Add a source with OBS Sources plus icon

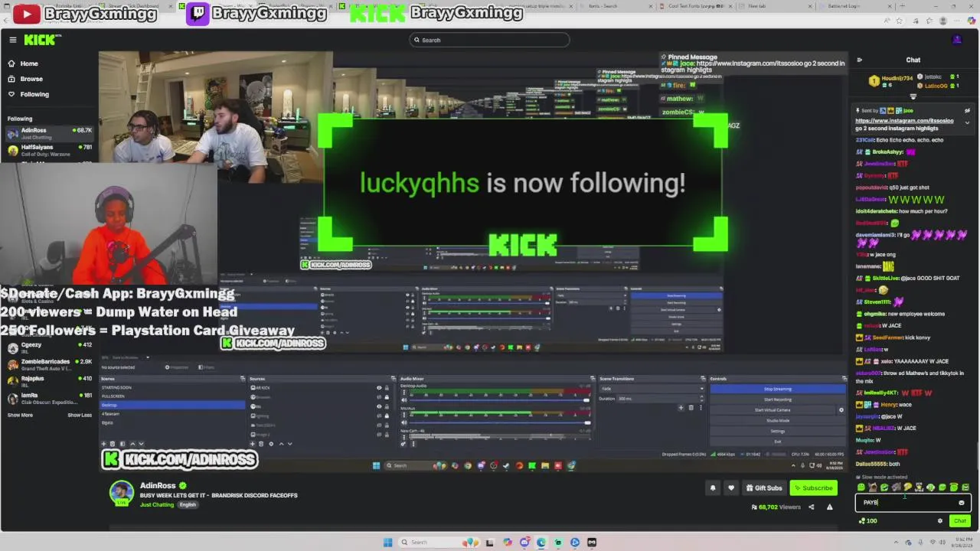coord(253,444)
